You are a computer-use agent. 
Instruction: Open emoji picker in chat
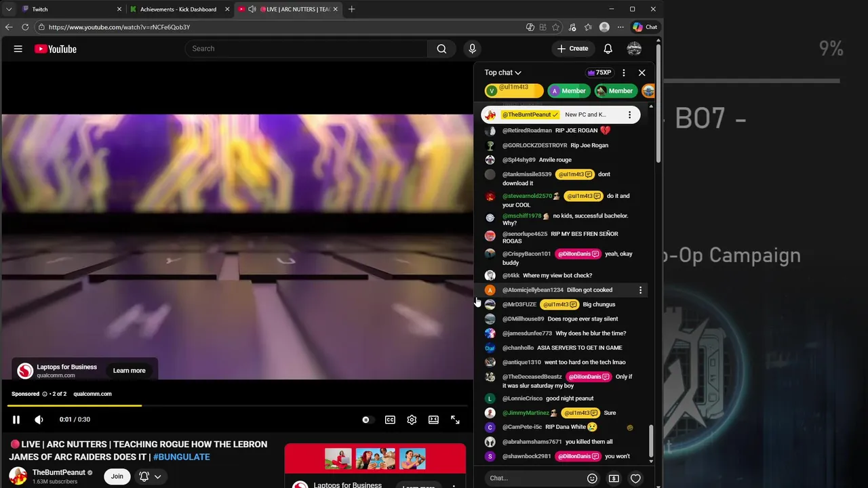coord(592,479)
